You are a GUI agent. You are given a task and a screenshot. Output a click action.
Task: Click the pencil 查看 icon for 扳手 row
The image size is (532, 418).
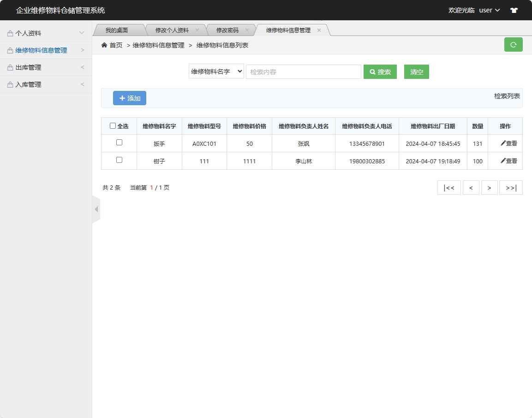pyautogui.click(x=502, y=143)
